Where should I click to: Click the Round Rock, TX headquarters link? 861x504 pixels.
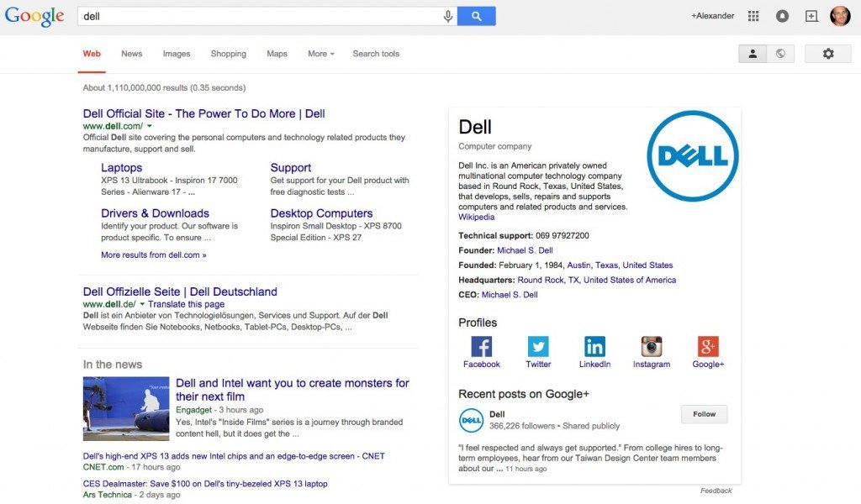tap(548, 281)
